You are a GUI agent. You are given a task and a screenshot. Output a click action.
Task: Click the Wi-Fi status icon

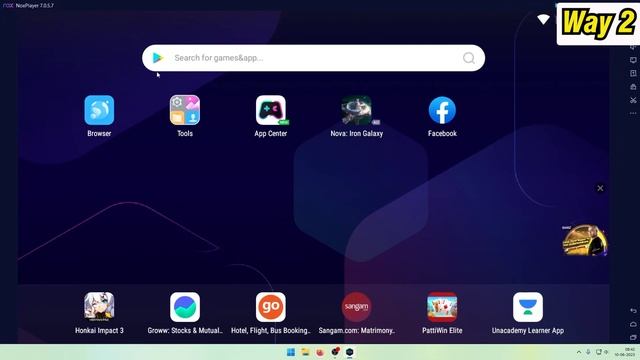[x=544, y=19]
